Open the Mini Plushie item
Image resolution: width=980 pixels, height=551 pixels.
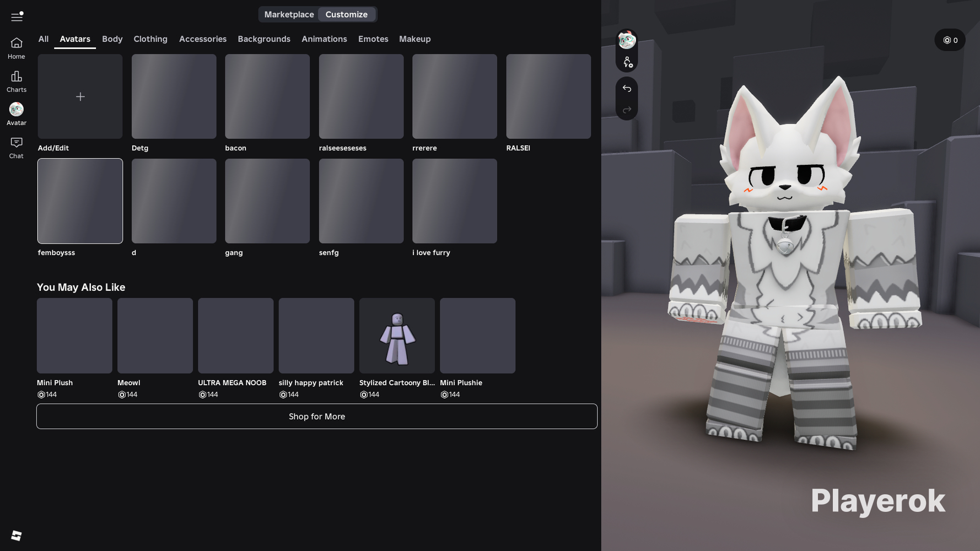tap(478, 336)
